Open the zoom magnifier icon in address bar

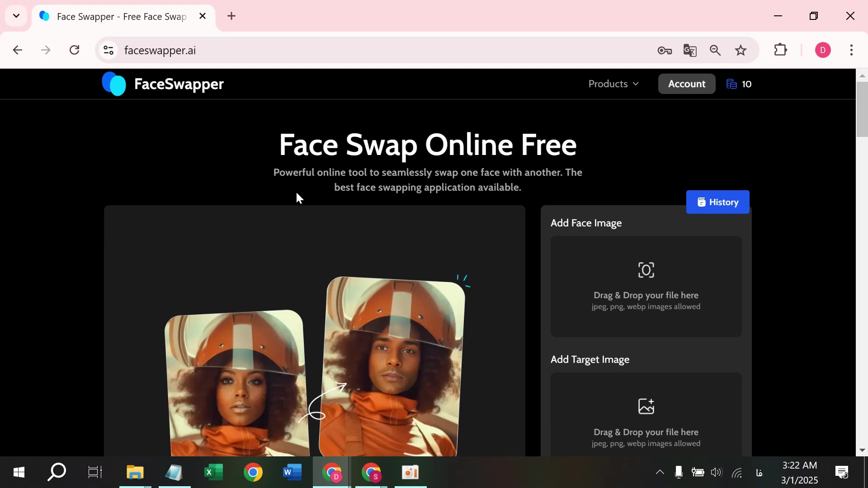(715, 50)
